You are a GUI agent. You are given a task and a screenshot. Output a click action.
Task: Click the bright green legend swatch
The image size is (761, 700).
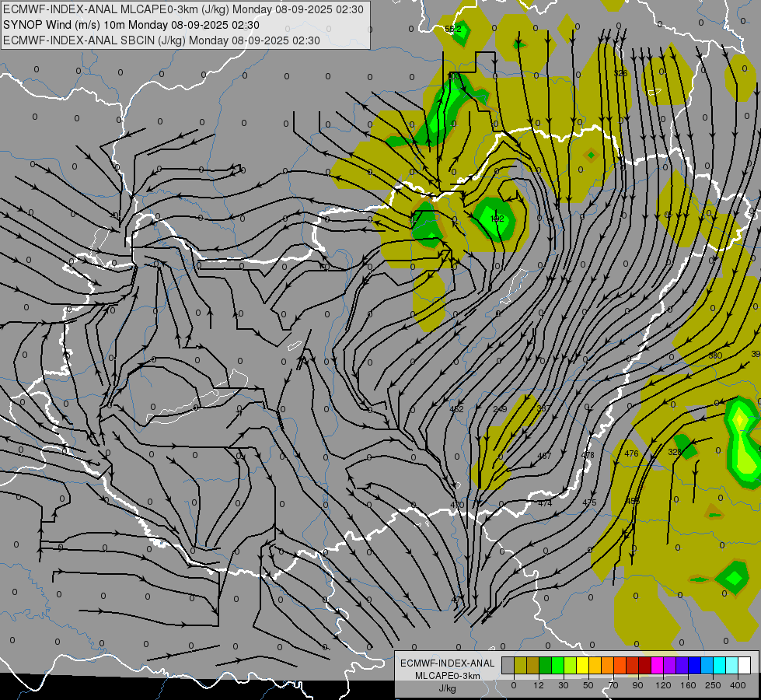tap(558, 665)
